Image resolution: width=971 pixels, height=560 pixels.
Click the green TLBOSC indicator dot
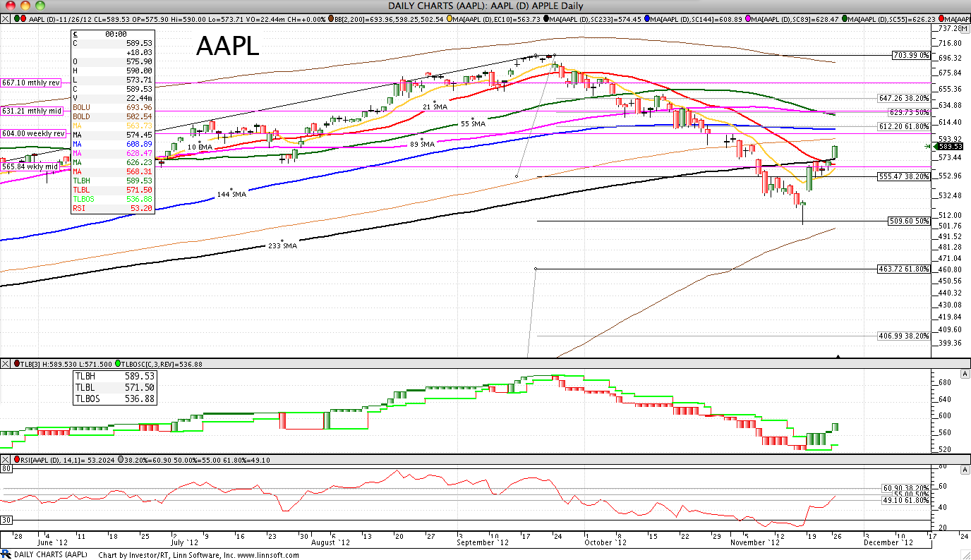click(118, 364)
